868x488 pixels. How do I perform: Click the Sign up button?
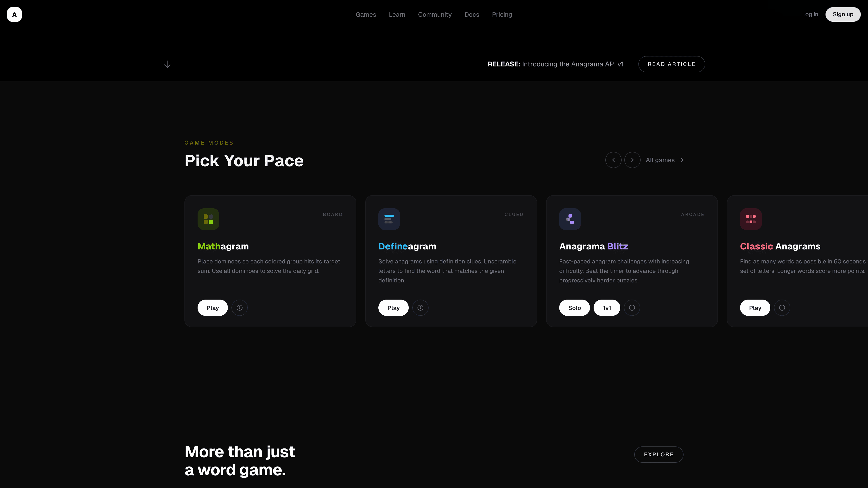(843, 14)
